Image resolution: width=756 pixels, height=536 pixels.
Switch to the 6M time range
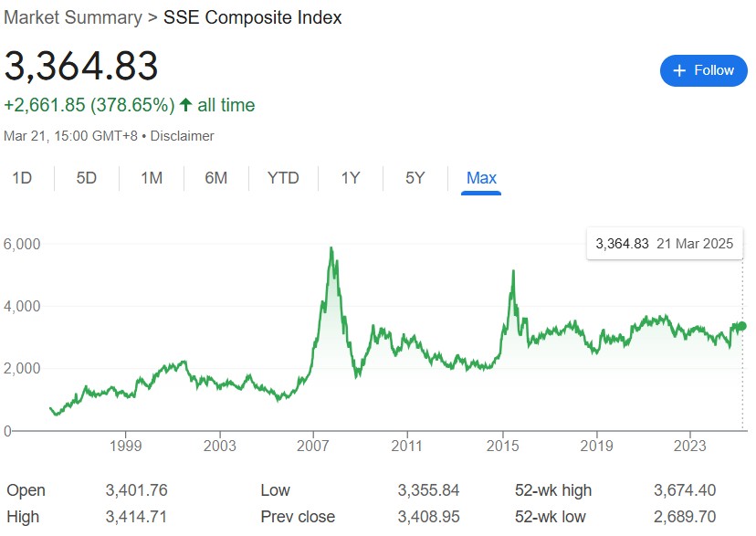(215, 178)
